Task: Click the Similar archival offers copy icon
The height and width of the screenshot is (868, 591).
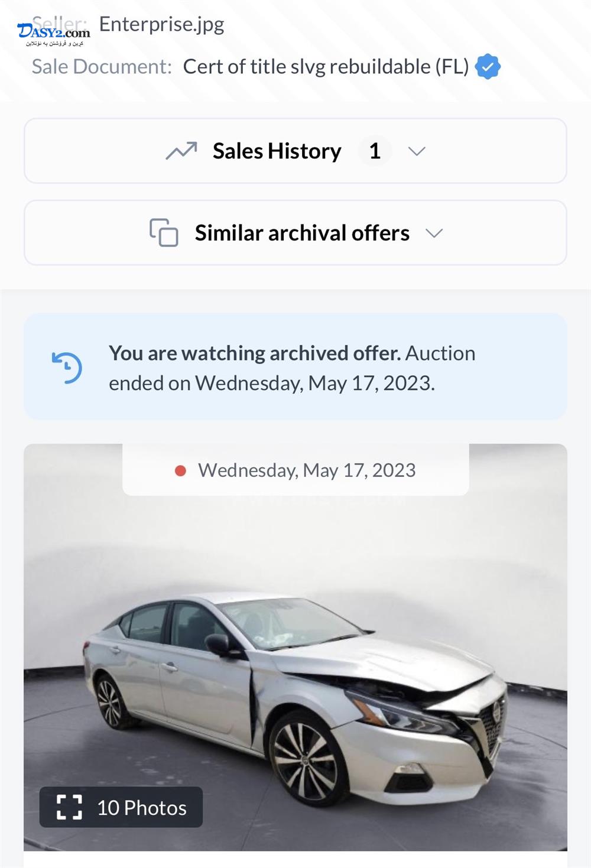Action: tap(164, 232)
